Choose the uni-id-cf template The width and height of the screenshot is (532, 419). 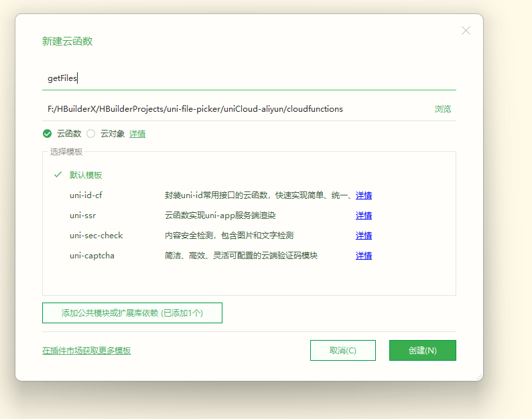(86, 195)
